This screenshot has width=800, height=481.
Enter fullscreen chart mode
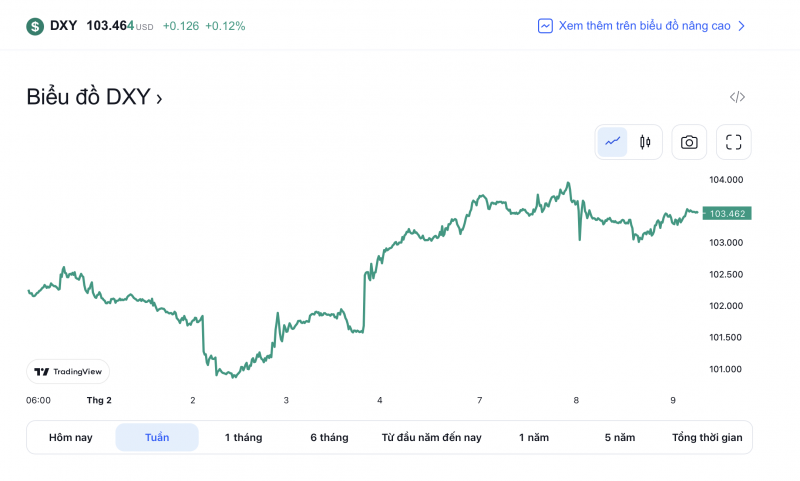click(x=734, y=142)
